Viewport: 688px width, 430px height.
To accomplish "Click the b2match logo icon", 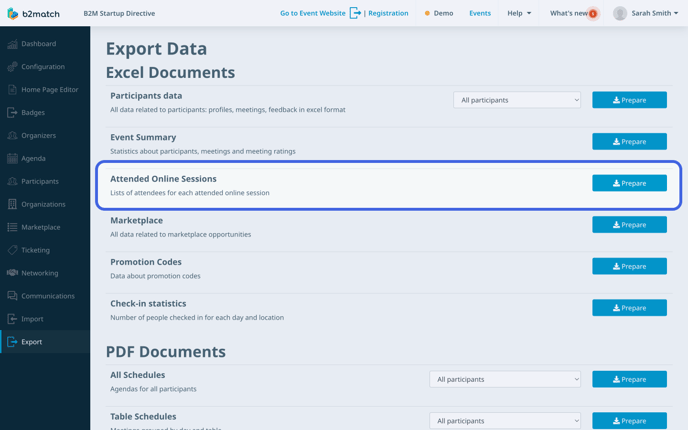I will coord(13,13).
